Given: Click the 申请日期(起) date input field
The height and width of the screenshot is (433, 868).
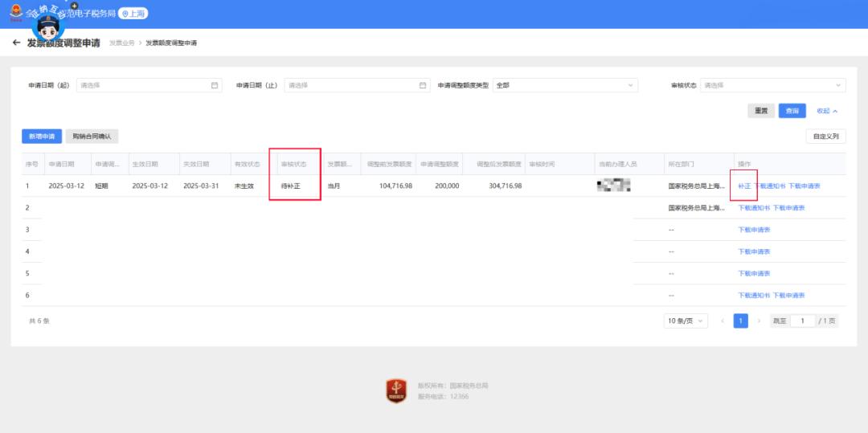Looking at the screenshot, I should point(149,86).
